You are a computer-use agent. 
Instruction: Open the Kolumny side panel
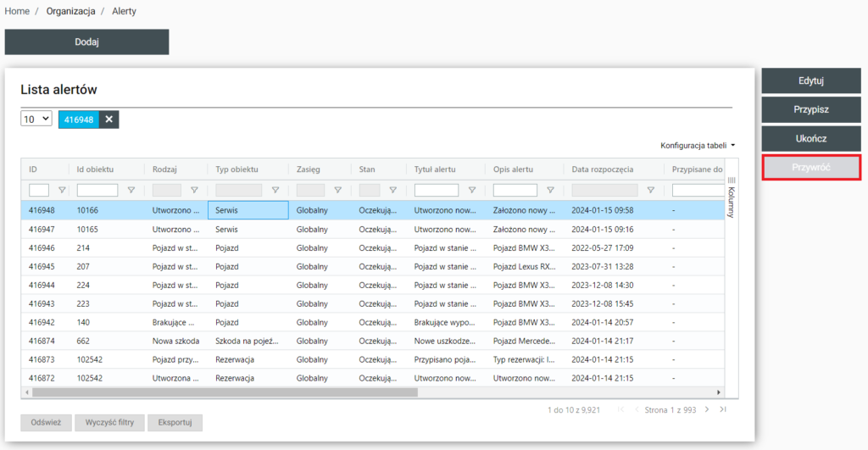tap(732, 197)
